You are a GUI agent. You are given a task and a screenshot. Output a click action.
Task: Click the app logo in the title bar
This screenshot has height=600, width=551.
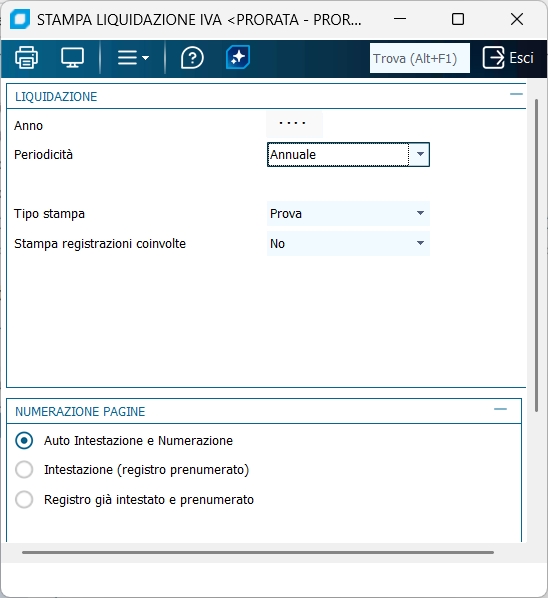click(x=20, y=19)
